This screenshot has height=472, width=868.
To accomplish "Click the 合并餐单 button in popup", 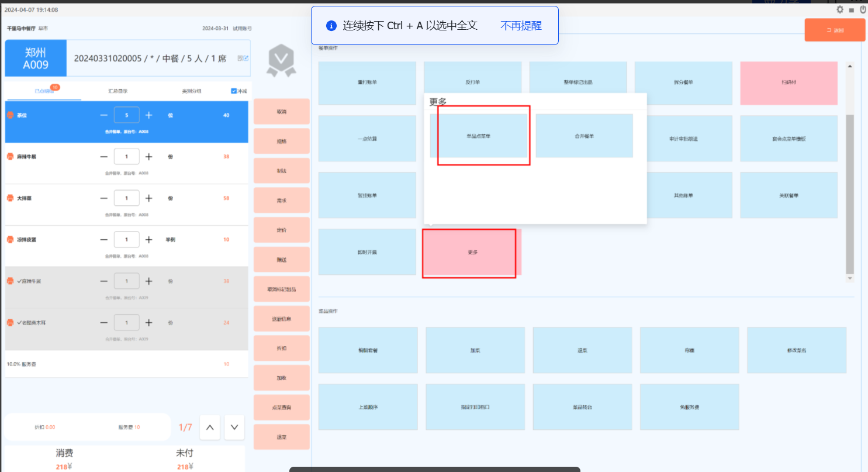I will pos(584,136).
